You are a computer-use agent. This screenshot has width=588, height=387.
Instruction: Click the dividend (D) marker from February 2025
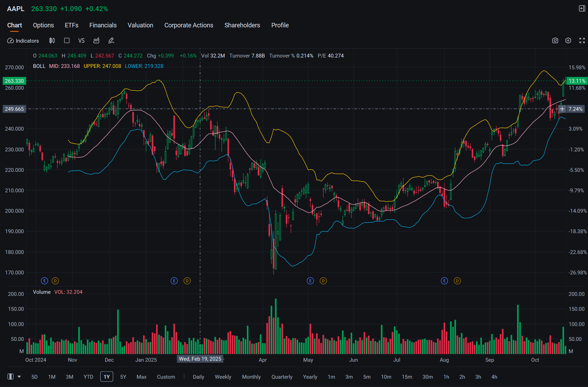point(187,281)
